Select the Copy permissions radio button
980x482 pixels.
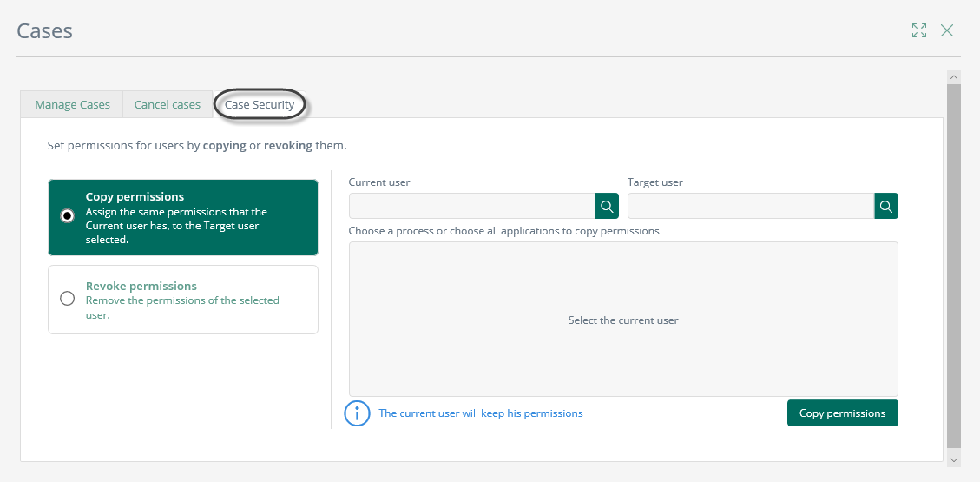coord(67,215)
